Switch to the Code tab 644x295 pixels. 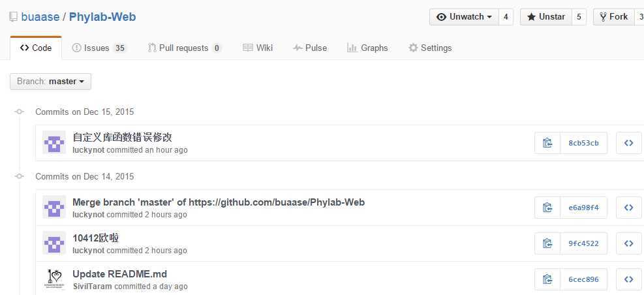coord(36,48)
